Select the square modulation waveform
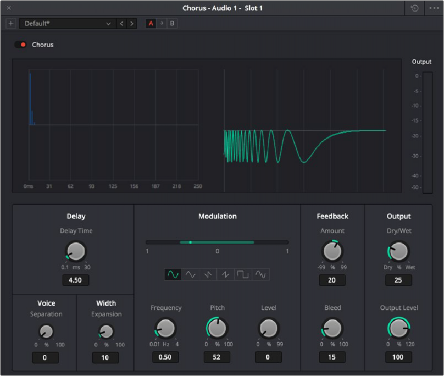 [x=243, y=274]
